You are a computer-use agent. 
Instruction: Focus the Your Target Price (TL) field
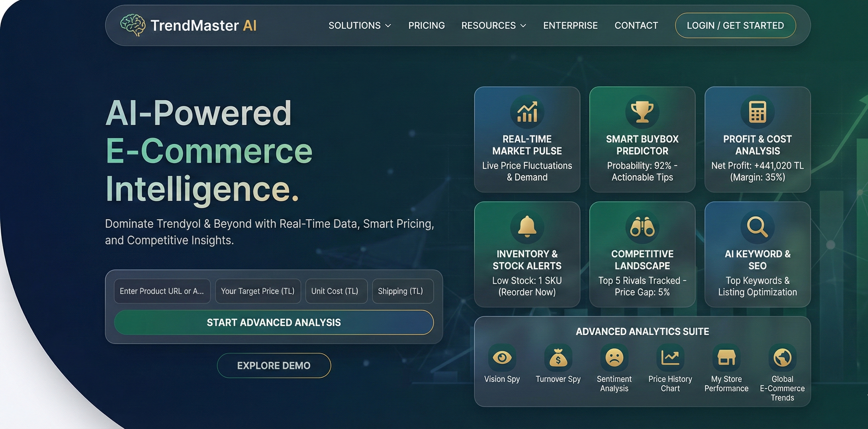coord(258,291)
